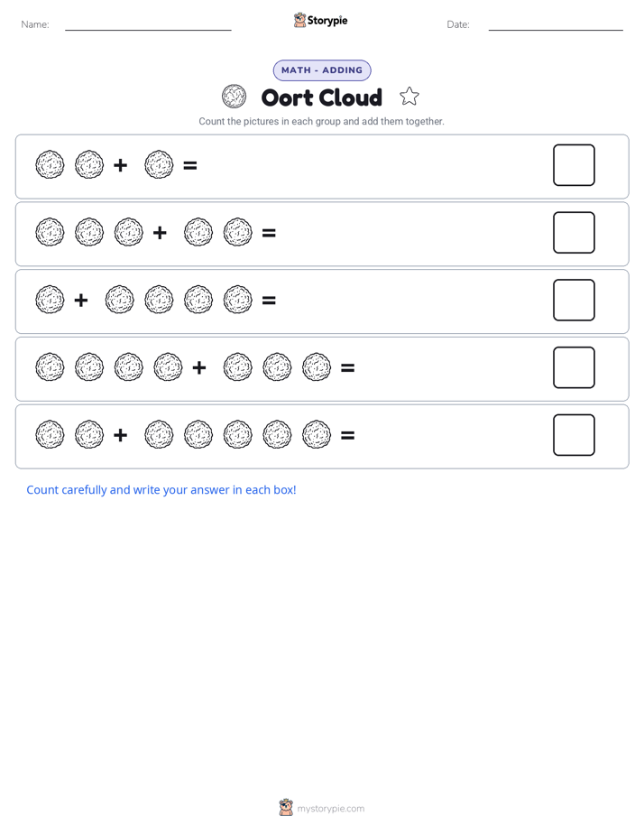Click the Name line field
The image size is (644, 834).
(x=148, y=24)
